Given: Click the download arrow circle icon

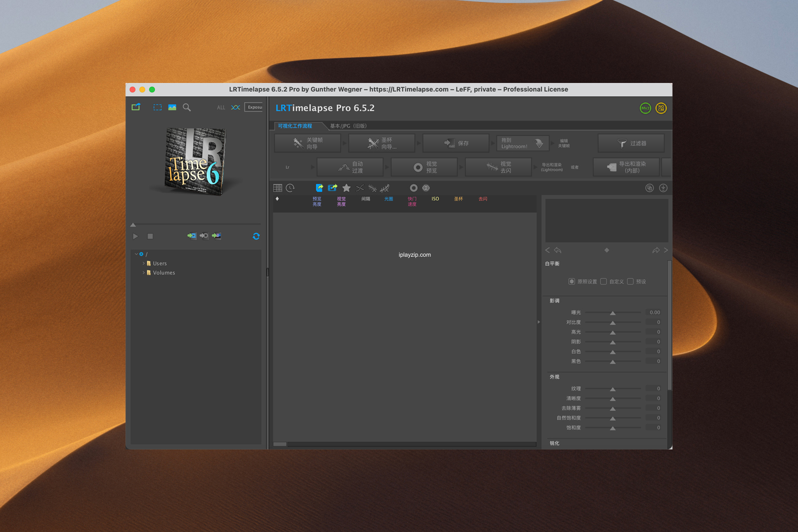Looking at the screenshot, I should (x=663, y=188).
